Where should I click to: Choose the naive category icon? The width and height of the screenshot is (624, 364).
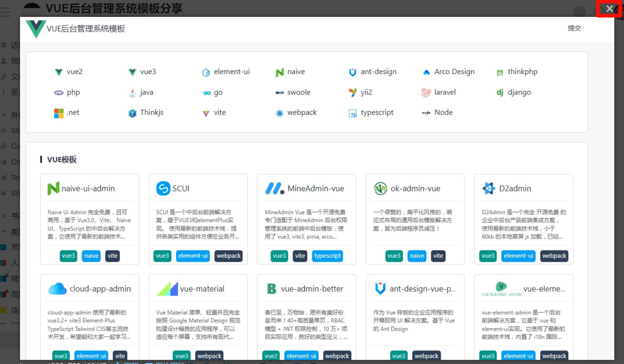click(279, 72)
